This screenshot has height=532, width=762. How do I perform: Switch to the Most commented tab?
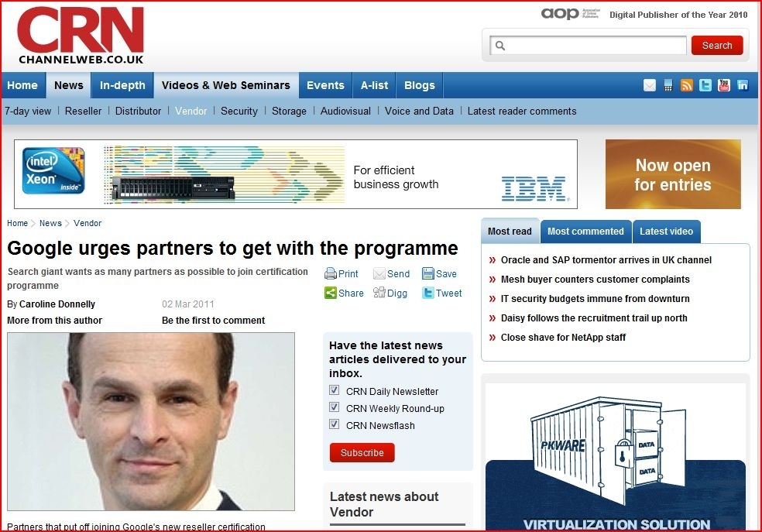(585, 232)
